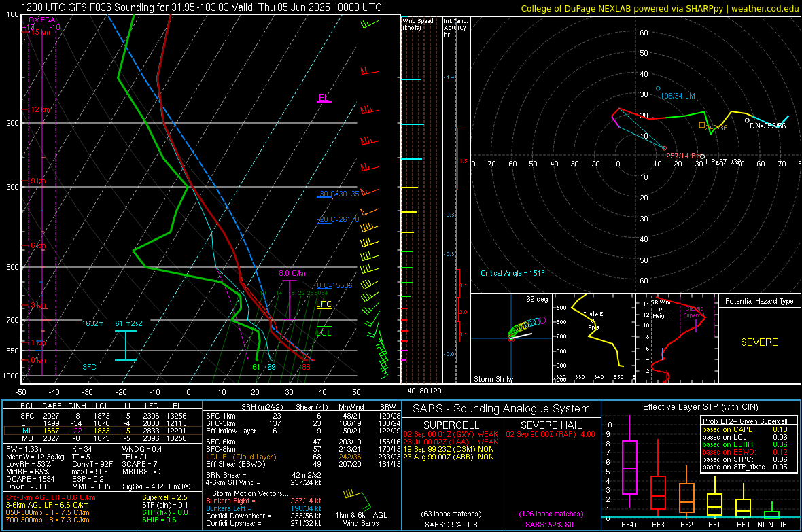Click the K = 34 index value
The height and width of the screenshot is (532, 802).
[82, 449]
